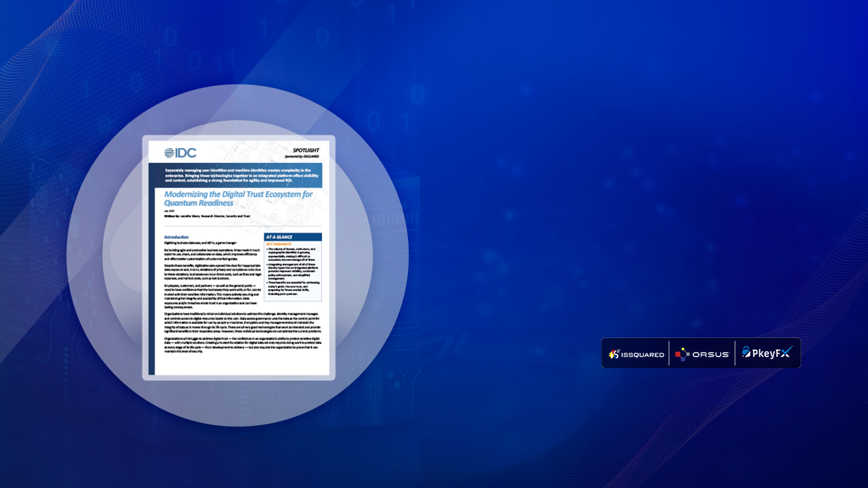Click the July publication date on the document
Screen dimensions: 868x488
pos(170,210)
